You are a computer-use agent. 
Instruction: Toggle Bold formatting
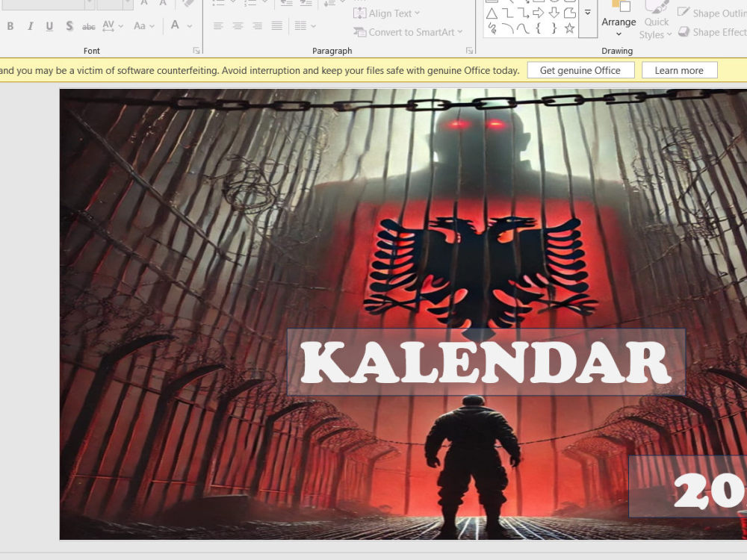pyautogui.click(x=10, y=26)
